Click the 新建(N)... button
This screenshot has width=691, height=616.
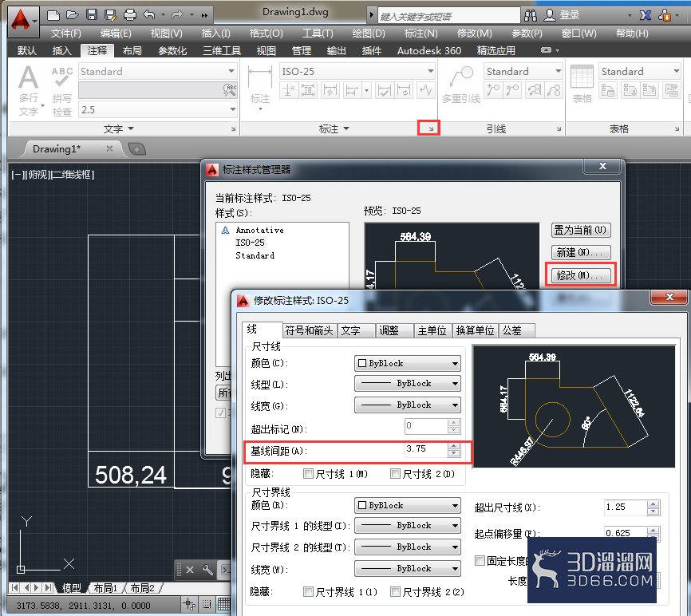[x=580, y=252]
